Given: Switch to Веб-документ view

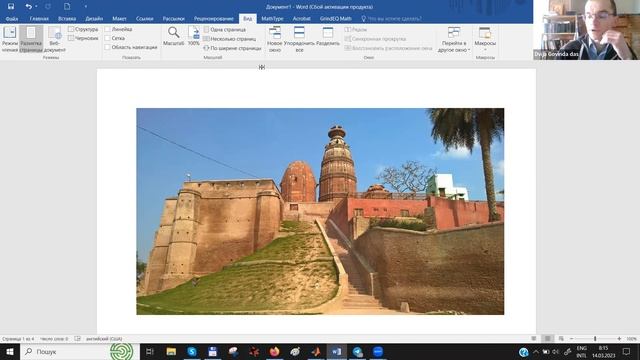Looking at the screenshot, I should click(54, 39).
